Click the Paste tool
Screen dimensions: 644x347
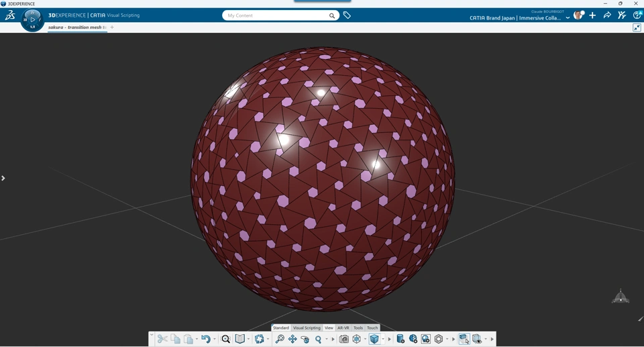pos(189,339)
